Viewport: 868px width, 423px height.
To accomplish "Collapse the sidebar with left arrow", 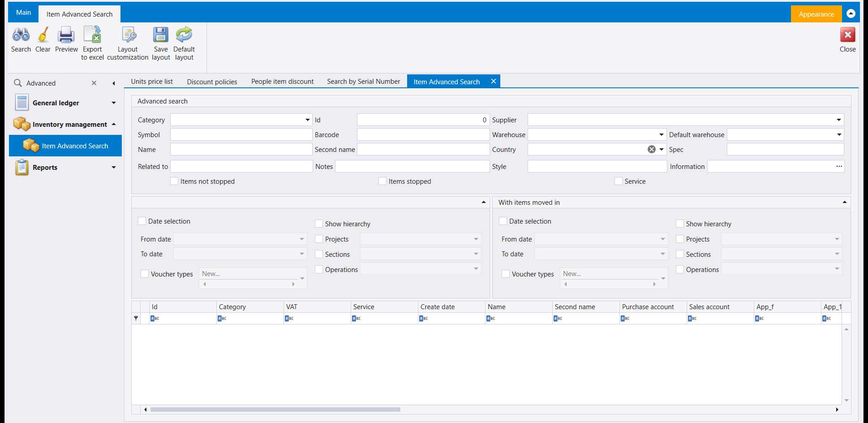I will tap(114, 83).
